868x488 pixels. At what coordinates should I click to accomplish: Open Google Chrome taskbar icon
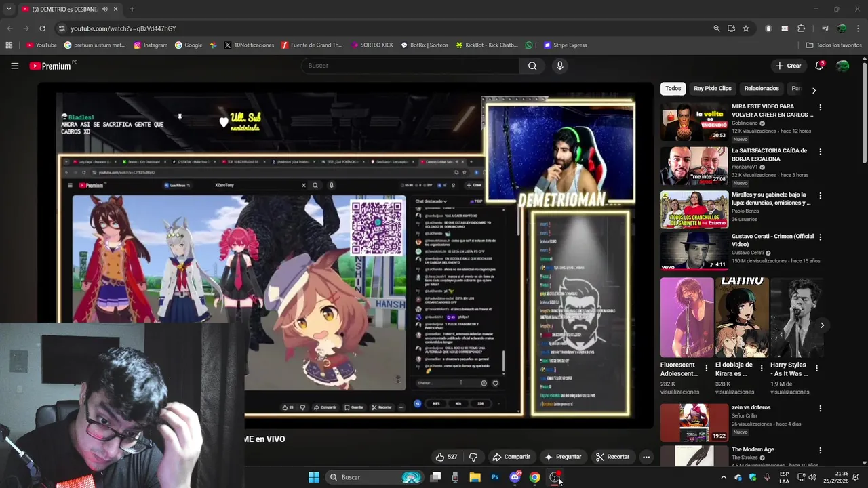coord(534,477)
